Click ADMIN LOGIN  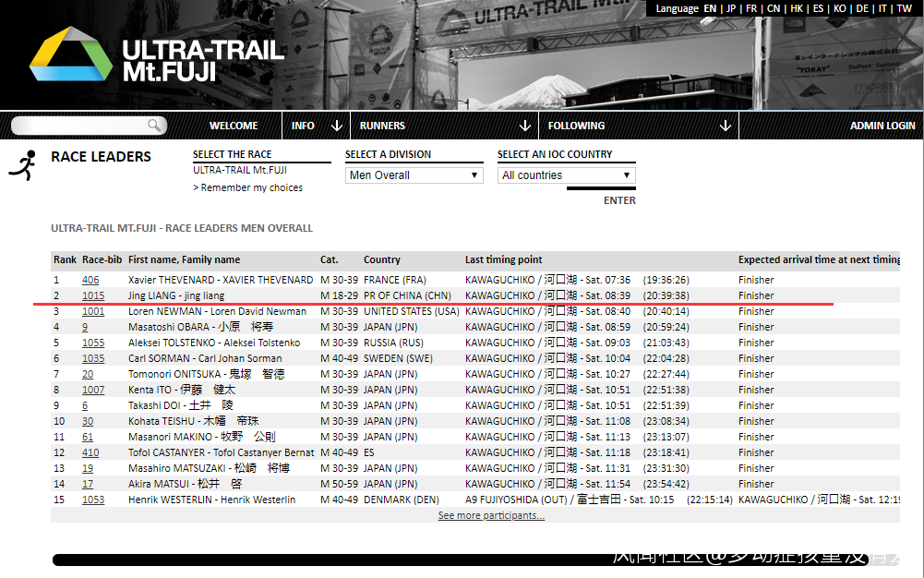pos(882,126)
